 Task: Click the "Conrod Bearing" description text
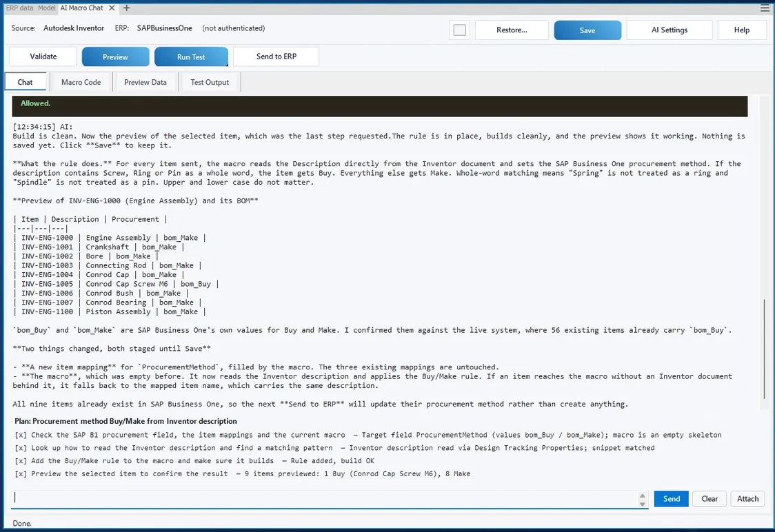coord(116,303)
